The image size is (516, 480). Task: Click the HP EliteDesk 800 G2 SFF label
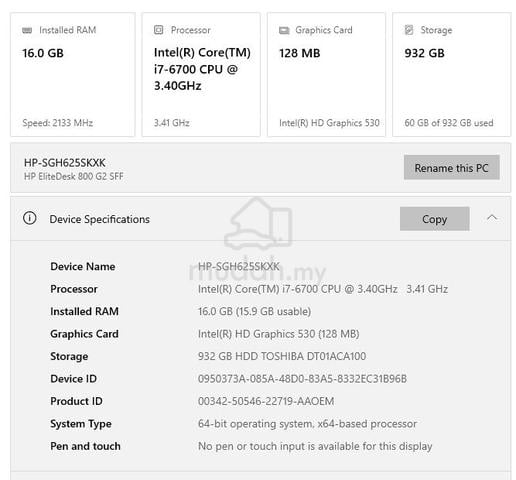[x=74, y=176]
